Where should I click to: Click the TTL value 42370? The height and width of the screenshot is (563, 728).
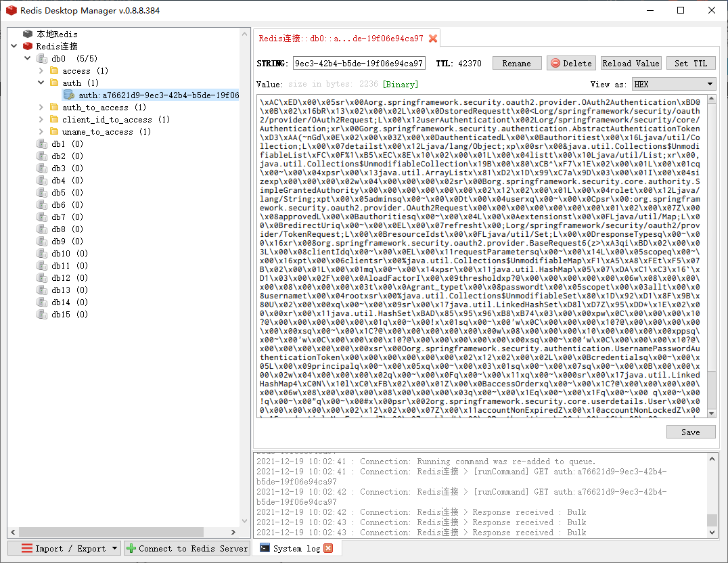click(x=470, y=63)
